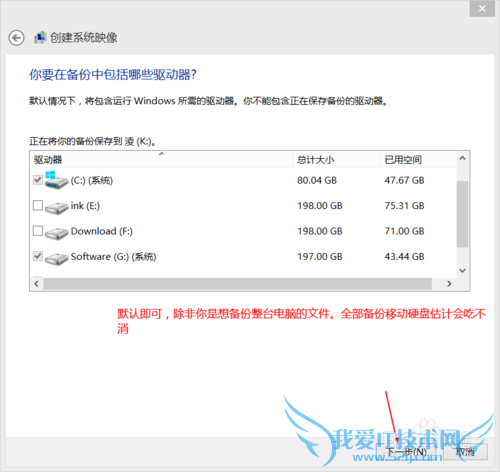Click the 75.31 GB used space value
The height and width of the screenshot is (472, 500).
click(404, 206)
